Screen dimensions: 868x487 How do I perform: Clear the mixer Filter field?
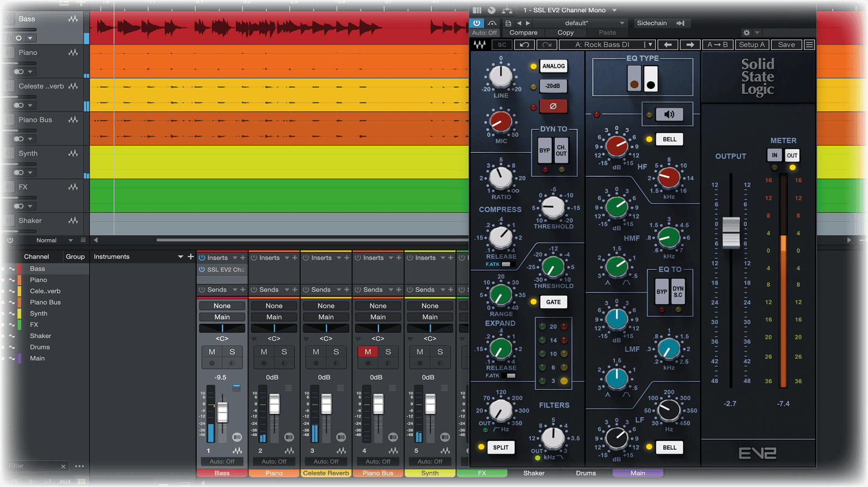pos(63,466)
